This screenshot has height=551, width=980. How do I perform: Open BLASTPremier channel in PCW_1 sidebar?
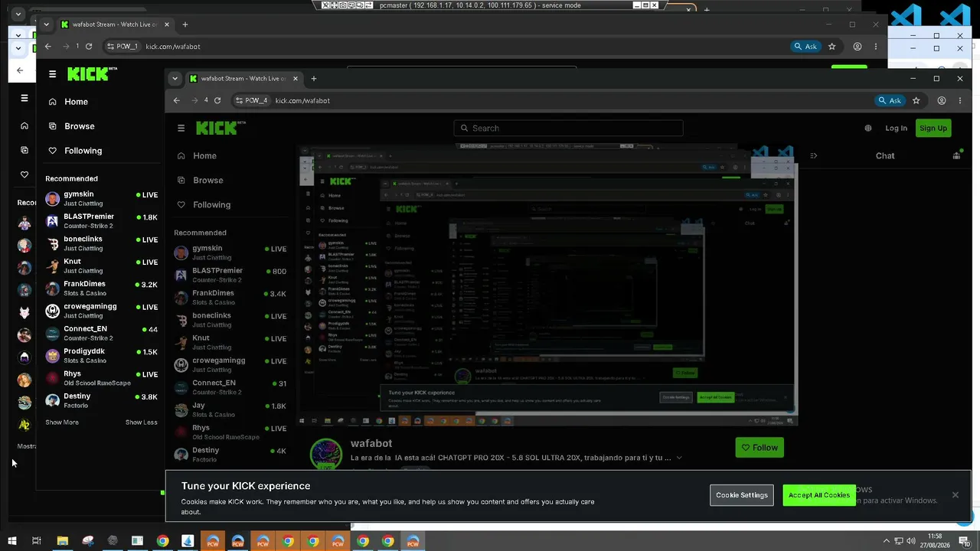click(x=102, y=221)
